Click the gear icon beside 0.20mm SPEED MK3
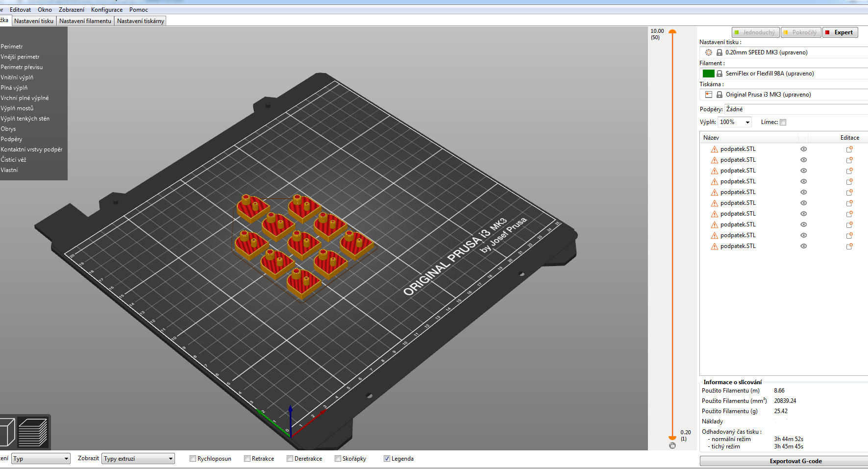This screenshot has width=868, height=469. [708, 52]
